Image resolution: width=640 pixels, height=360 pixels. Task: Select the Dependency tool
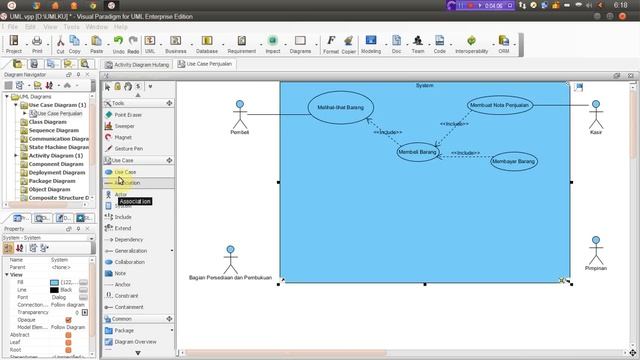pyautogui.click(x=138, y=240)
